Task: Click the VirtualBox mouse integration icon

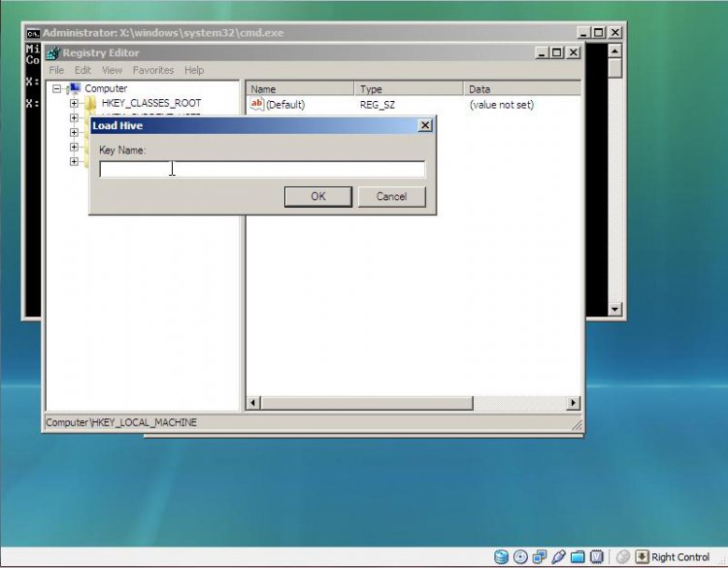Action: click(623, 556)
